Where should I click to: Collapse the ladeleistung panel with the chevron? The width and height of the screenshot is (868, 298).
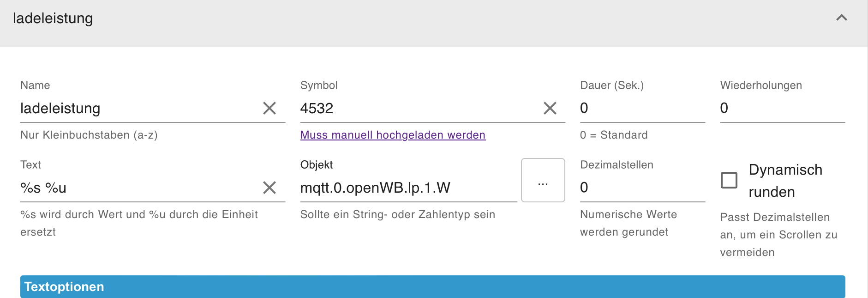coord(841,18)
